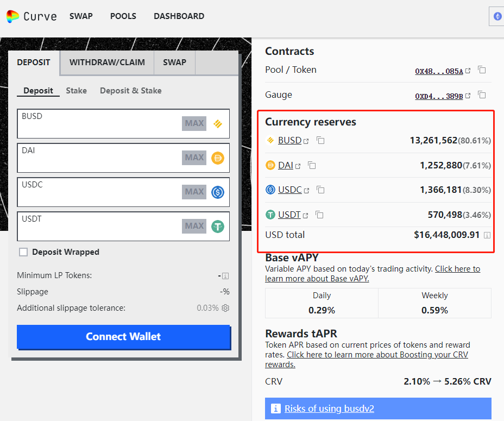Copy the BUSD reserve token address
The height and width of the screenshot is (421, 504).
click(x=320, y=140)
